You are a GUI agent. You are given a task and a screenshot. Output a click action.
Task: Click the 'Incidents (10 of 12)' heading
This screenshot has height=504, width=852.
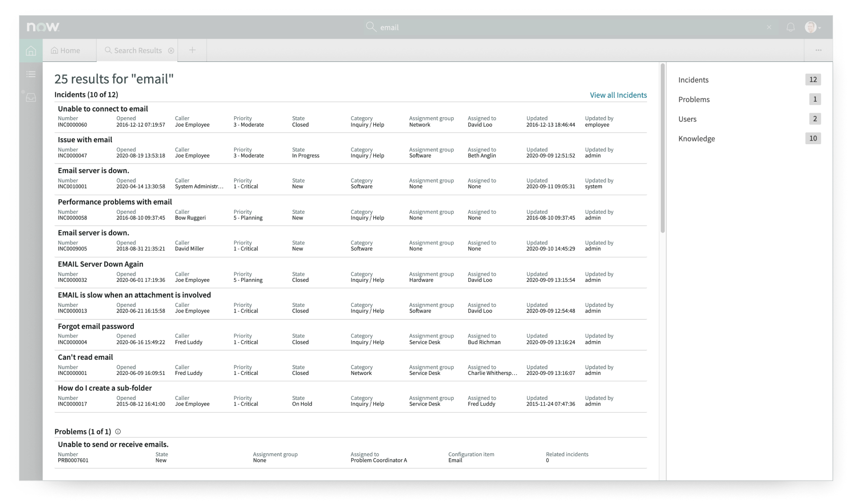[86, 95]
